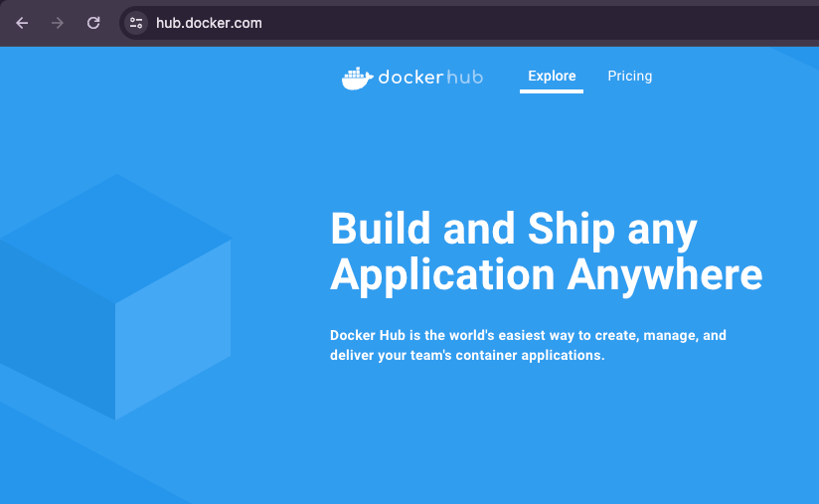The image size is (819, 504).
Task: Click the browser forward arrow
Action: pos(58,23)
